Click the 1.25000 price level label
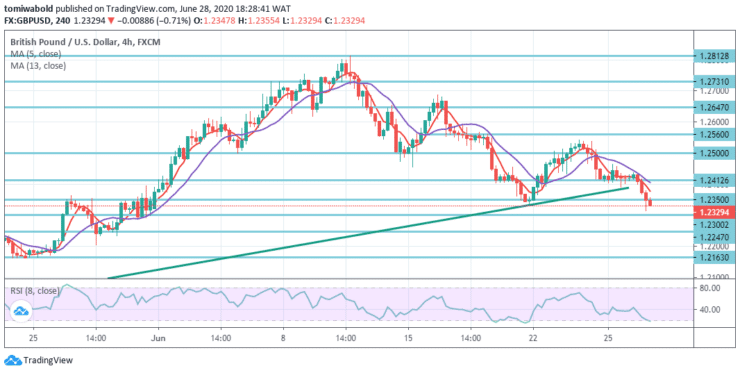The height and width of the screenshot is (373, 740). (x=714, y=153)
